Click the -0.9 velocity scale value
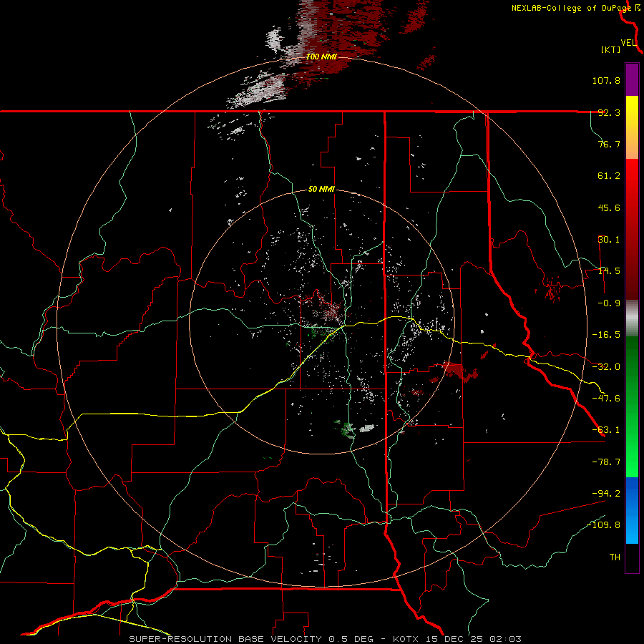Viewport: 644px width, 644px height. [609, 303]
